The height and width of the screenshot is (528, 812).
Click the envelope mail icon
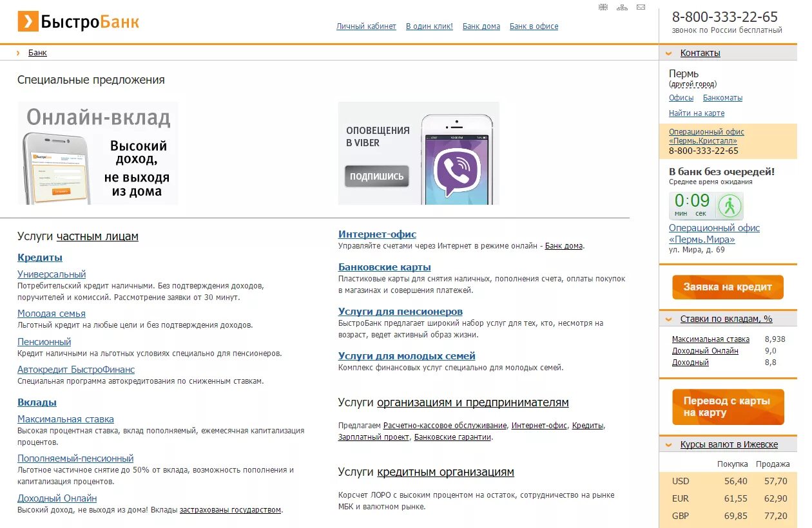tap(641, 7)
